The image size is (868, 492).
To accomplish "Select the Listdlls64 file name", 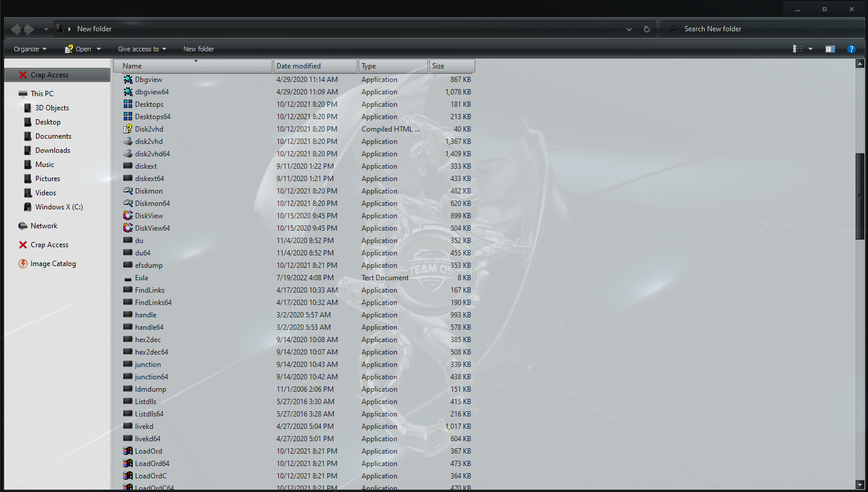I will pyautogui.click(x=149, y=414).
